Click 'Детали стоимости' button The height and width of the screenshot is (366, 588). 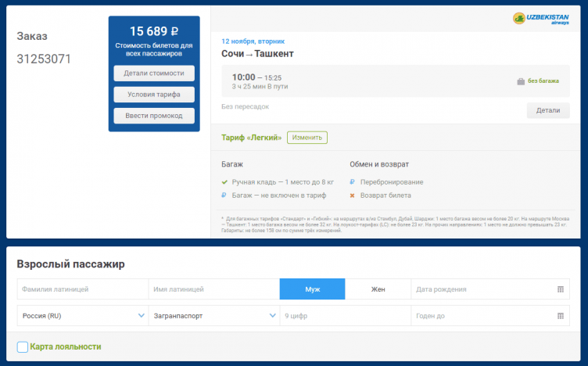(154, 74)
